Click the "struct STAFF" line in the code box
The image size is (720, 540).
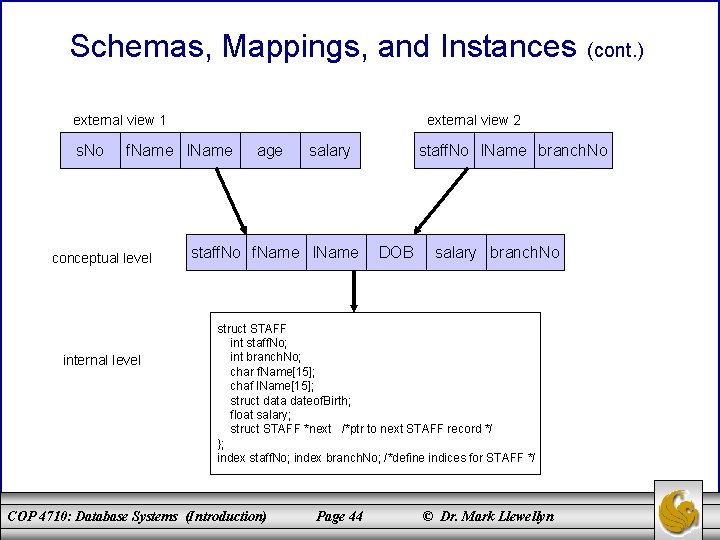tap(252, 329)
